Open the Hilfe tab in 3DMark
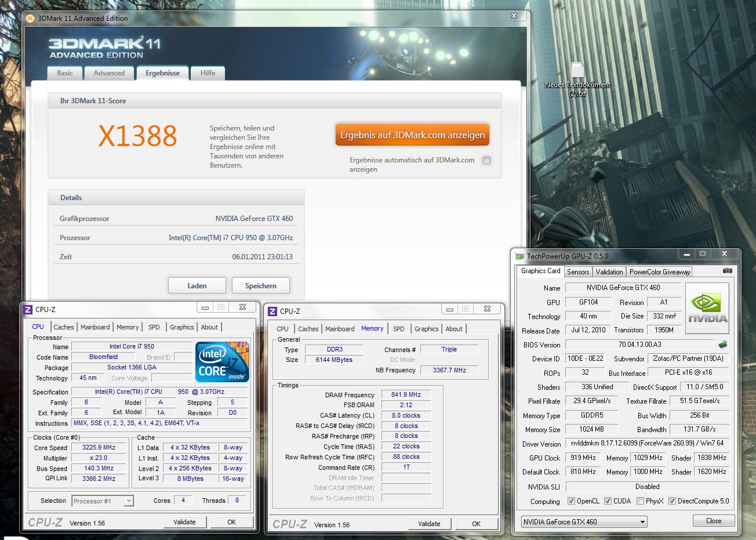Viewport: 756px width, 540px height. pos(208,73)
